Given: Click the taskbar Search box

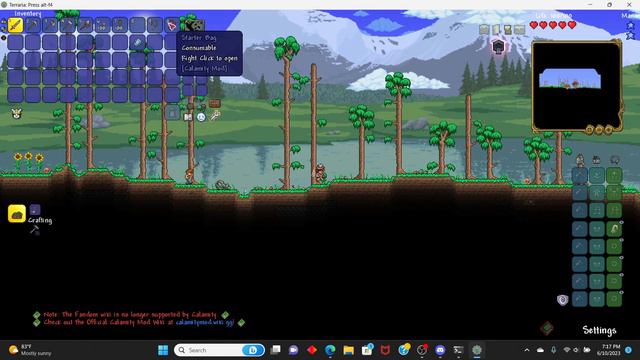Looking at the screenshot, I should point(219,350).
